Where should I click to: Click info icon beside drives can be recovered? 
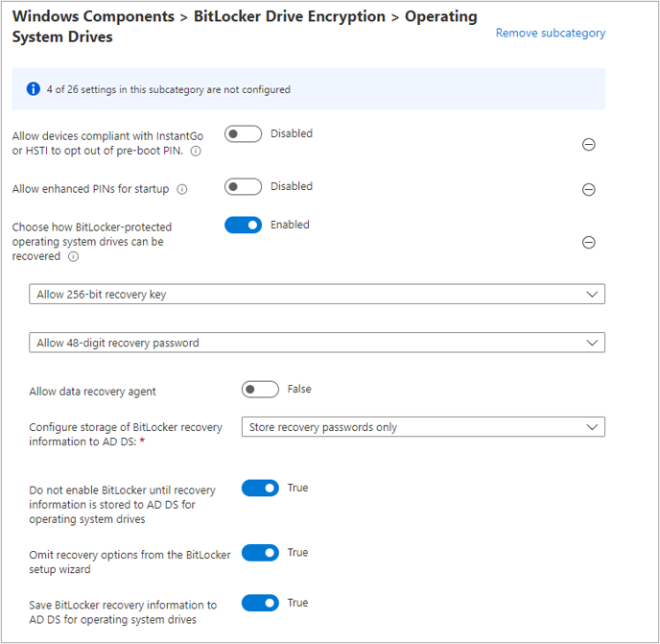pyautogui.click(x=74, y=256)
